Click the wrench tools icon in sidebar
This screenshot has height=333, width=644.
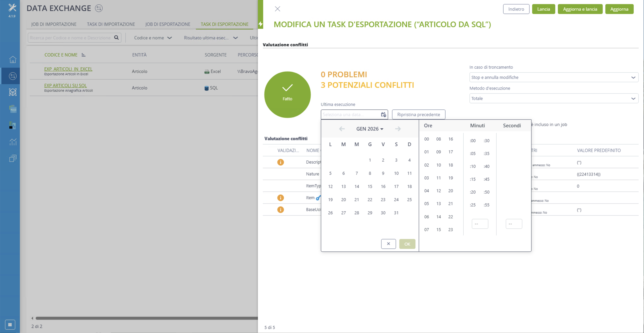[x=12, y=8]
